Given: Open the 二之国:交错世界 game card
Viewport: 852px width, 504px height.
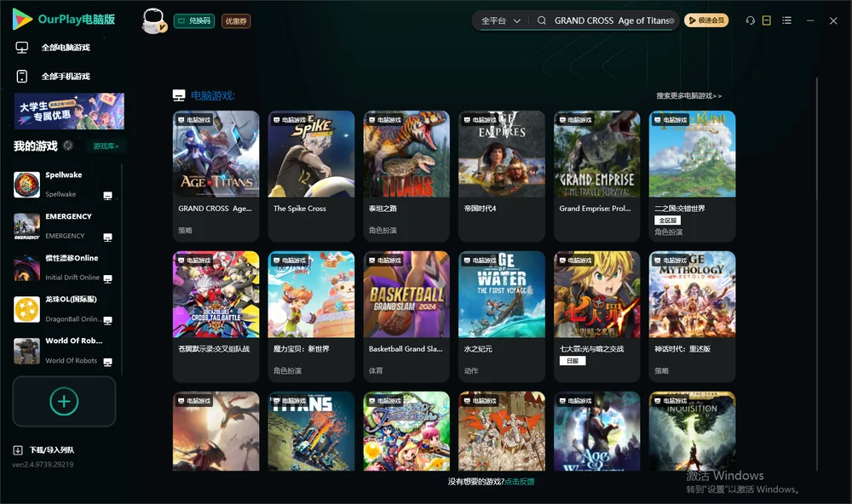Looking at the screenshot, I should (692, 176).
